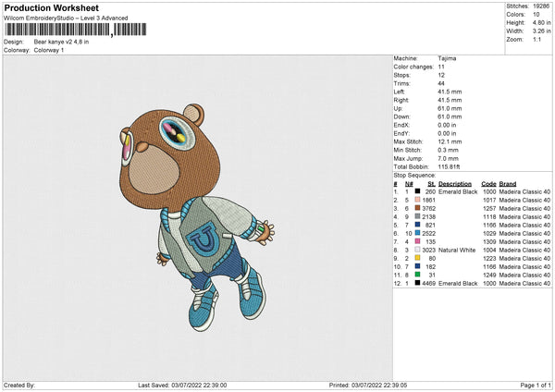The height and width of the screenshot is (392, 555).
Task: Click the barcode under the worksheet title
Action: (x=75, y=30)
